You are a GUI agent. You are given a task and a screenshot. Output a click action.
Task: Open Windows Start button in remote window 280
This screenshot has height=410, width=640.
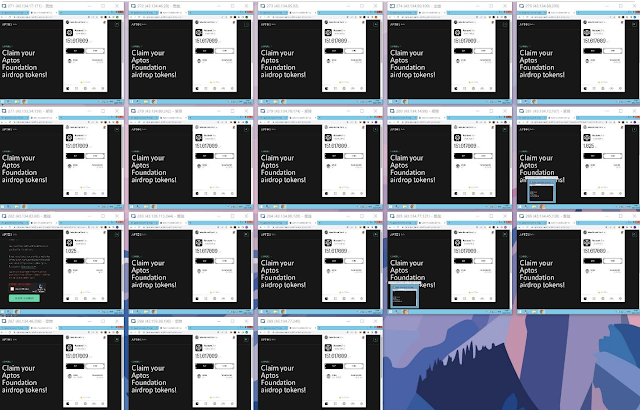click(390, 206)
